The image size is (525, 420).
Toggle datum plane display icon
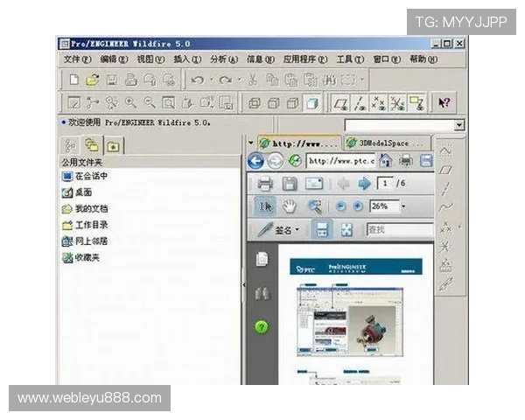pos(339,103)
